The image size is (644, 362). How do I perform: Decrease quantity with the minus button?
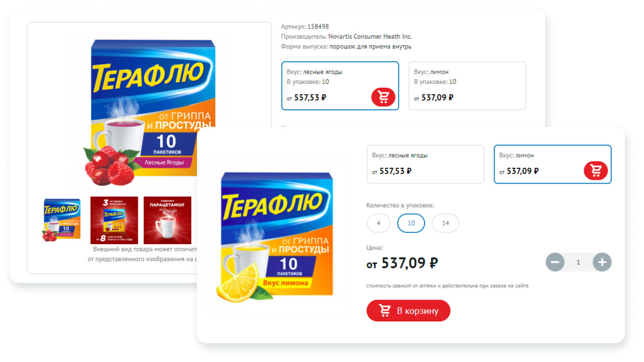point(555,262)
